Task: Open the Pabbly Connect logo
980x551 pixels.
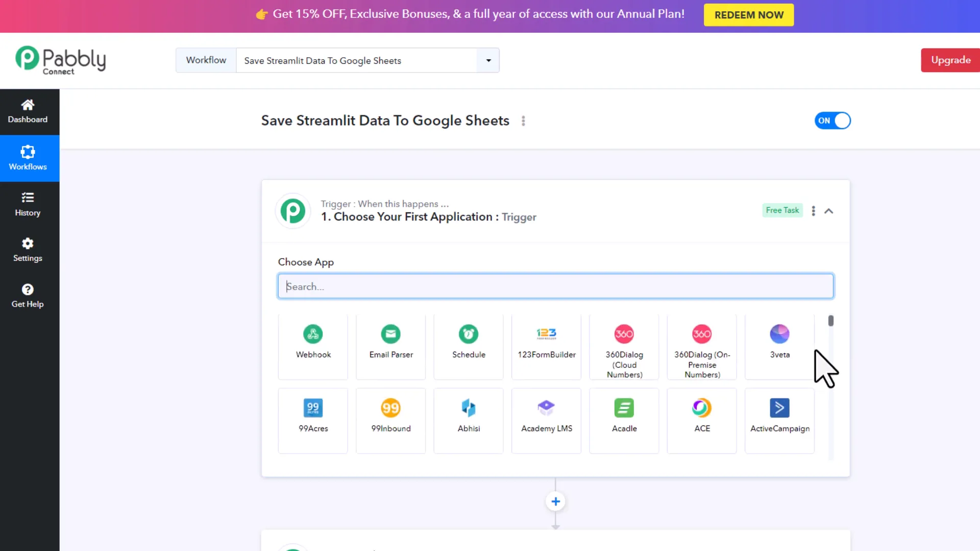Action: tap(60, 60)
